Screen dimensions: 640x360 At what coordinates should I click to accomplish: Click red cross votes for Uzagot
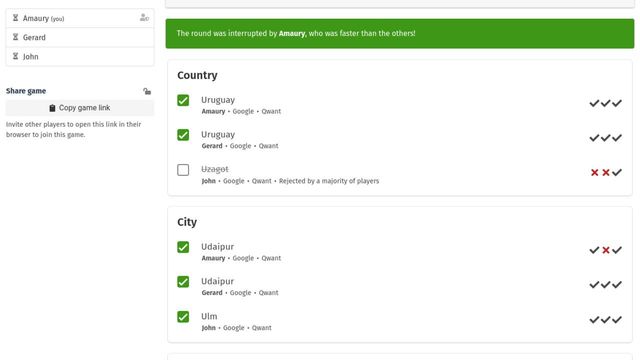[600, 173]
